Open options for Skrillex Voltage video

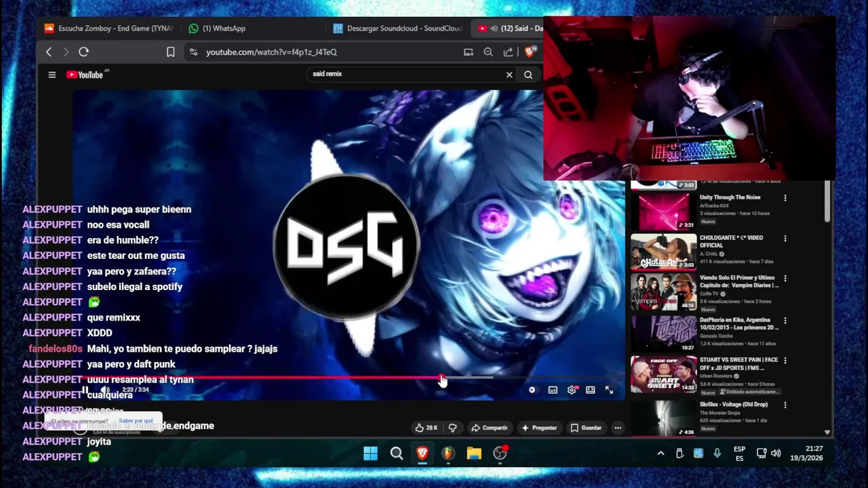tap(785, 405)
